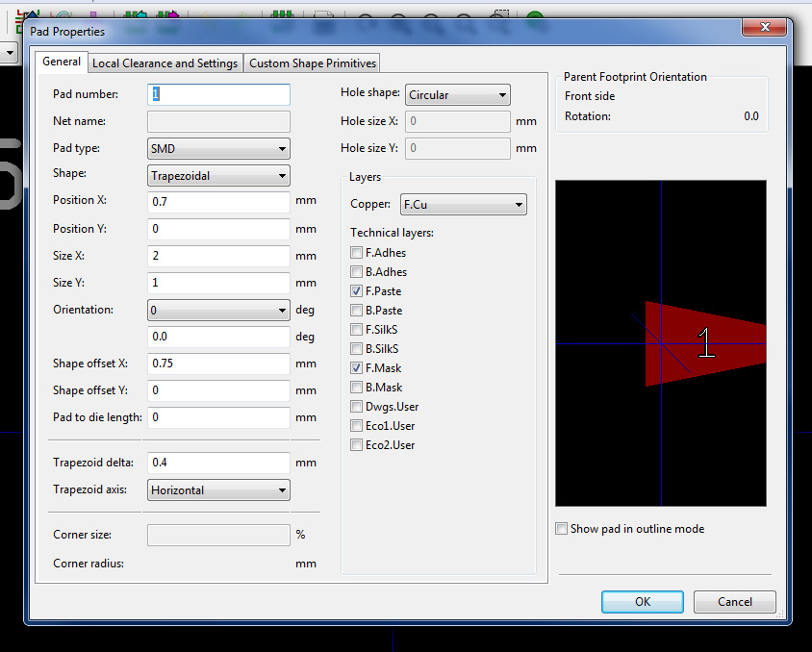This screenshot has height=652, width=812.
Task: Click the Position X field
Action: point(218,202)
